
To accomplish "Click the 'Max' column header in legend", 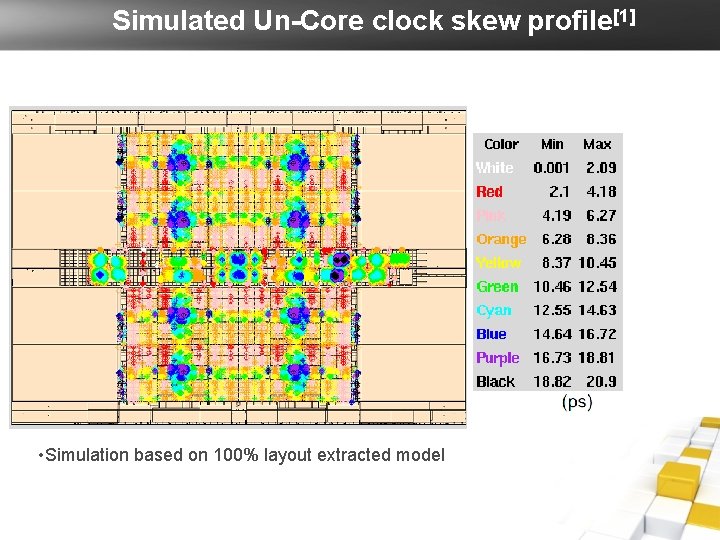I will (x=597, y=144).
